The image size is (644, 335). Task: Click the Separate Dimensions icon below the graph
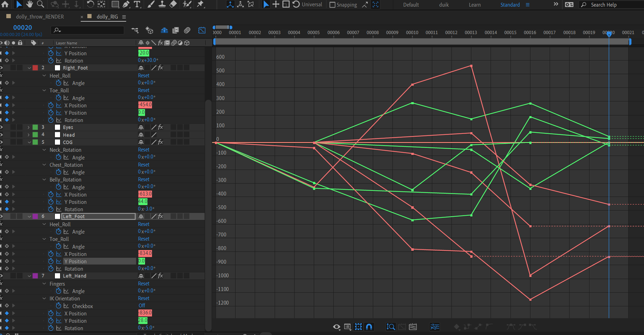coord(435,327)
